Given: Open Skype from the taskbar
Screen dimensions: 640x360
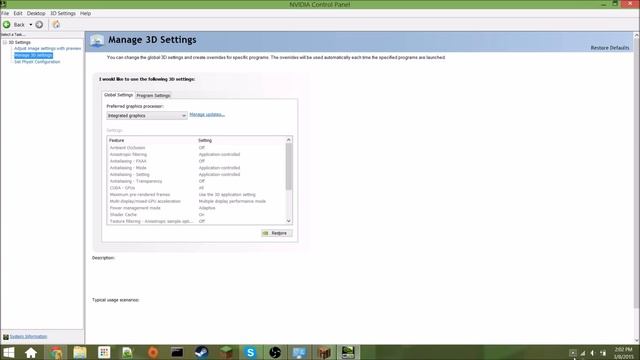Looking at the screenshot, I should (250, 353).
